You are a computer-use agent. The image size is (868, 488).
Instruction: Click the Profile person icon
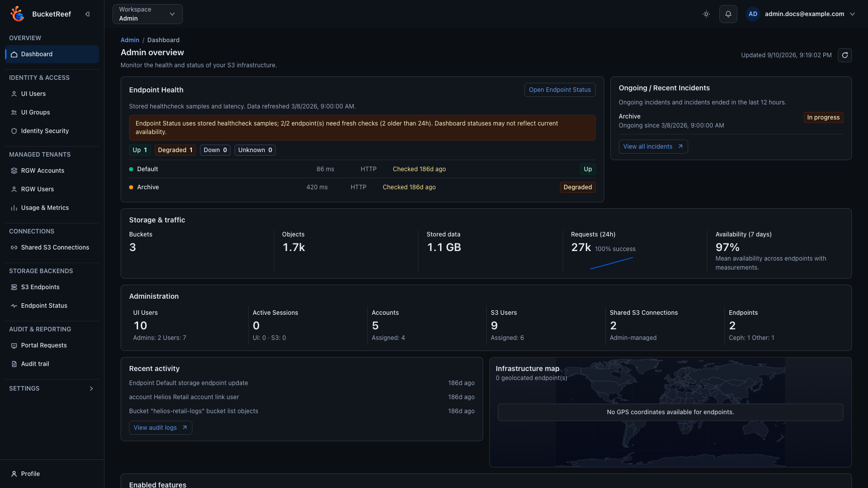coord(14,474)
